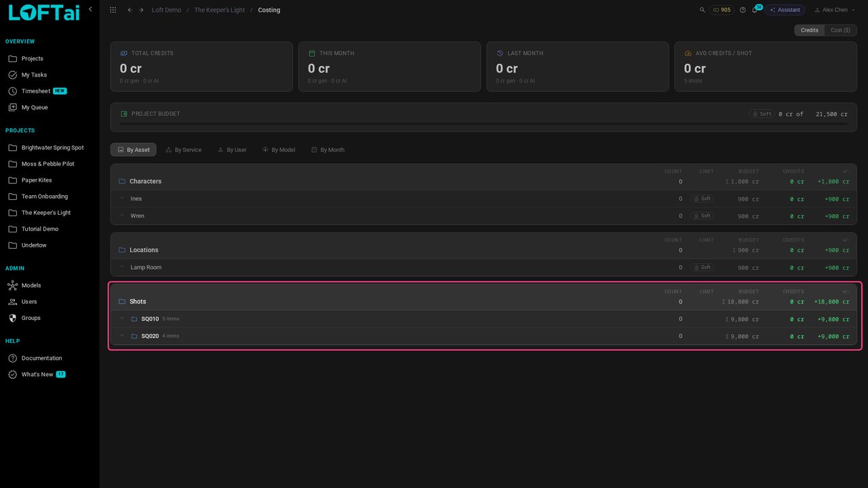
Task: Toggle the Soft limit badge for Wren
Action: (x=702, y=216)
